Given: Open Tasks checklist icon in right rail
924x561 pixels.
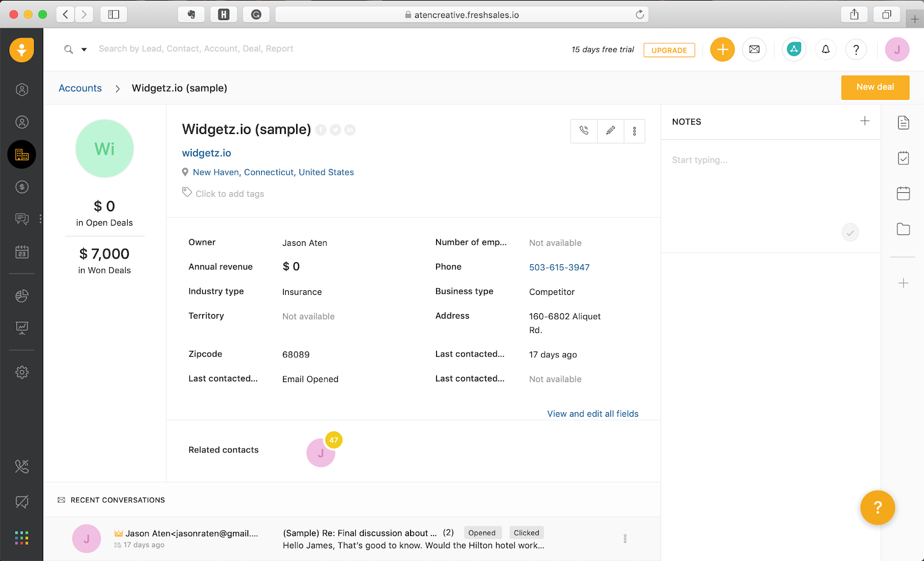Looking at the screenshot, I should (x=904, y=158).
